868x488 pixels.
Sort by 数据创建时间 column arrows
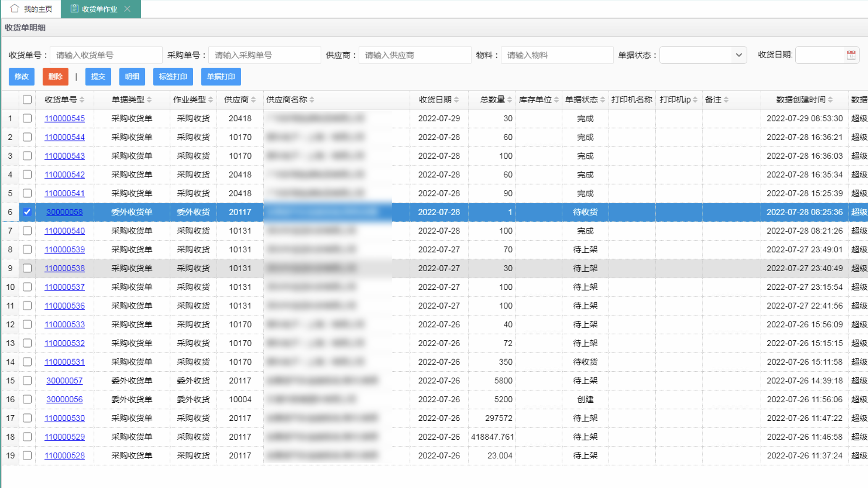tap(830, 100)
